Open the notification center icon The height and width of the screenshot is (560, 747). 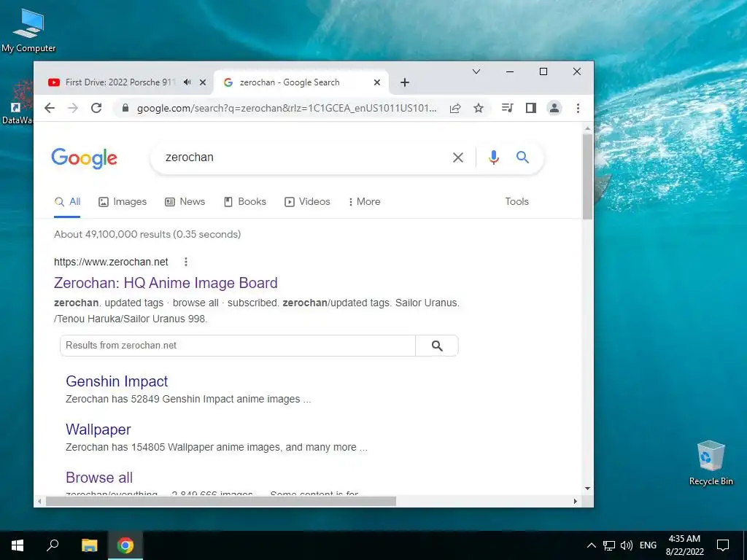tap(723, 545)
